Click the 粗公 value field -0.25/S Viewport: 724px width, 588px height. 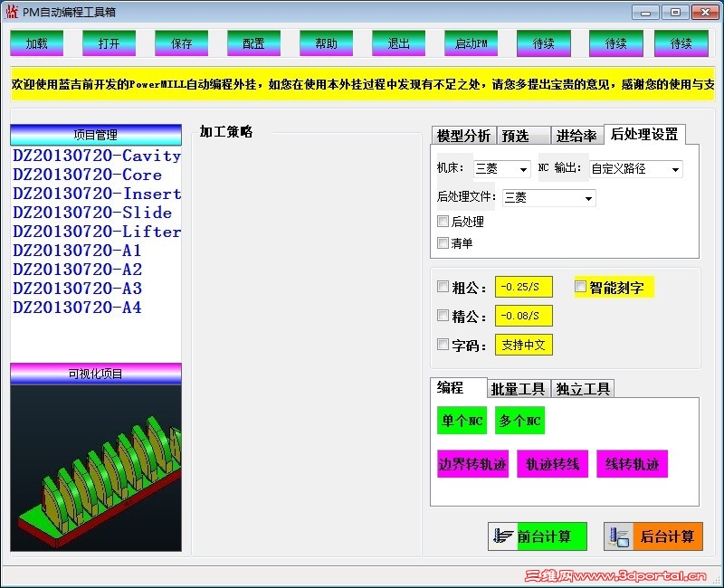[524, 287]
